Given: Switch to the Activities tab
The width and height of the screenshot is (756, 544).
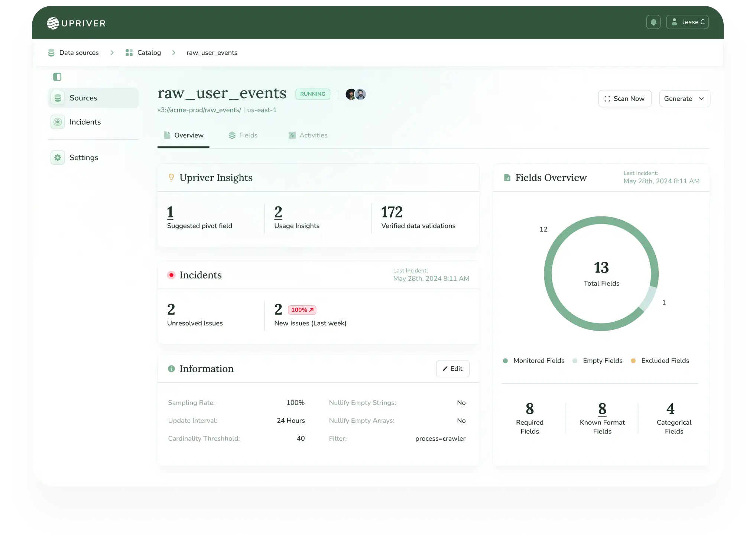Looking at the screenshot, I should point(308,135).
